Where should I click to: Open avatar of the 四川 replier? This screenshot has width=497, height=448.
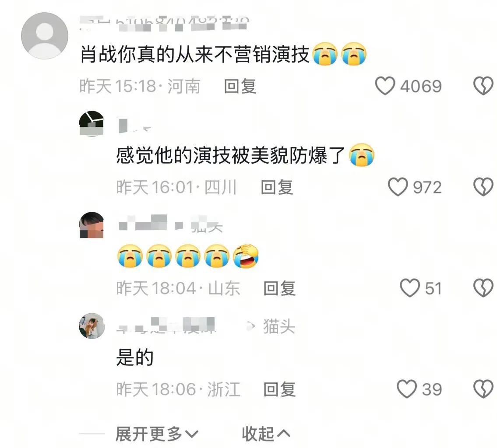click(x=92, y=123)
